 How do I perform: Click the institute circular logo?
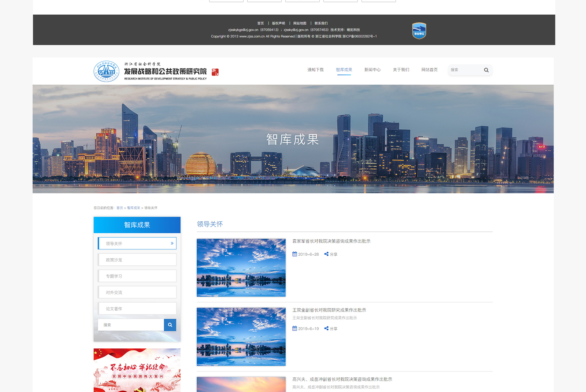click(x=106, y=71)
